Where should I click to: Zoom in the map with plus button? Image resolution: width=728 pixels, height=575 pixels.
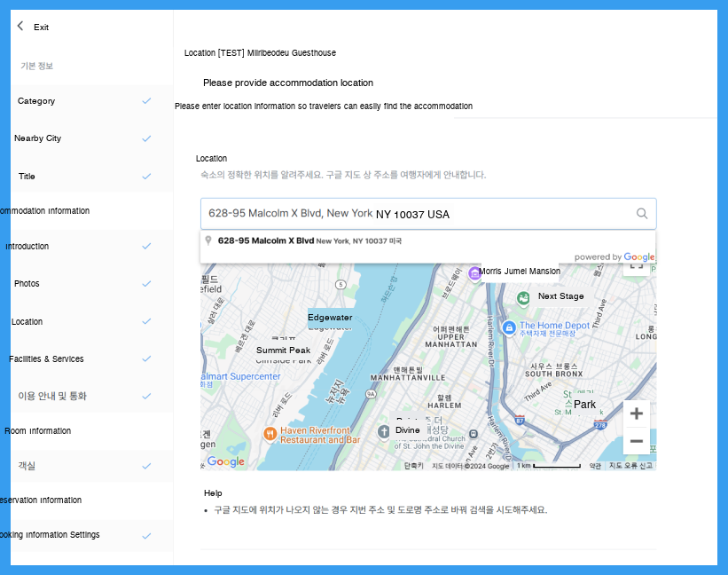(x=636, y=414)
